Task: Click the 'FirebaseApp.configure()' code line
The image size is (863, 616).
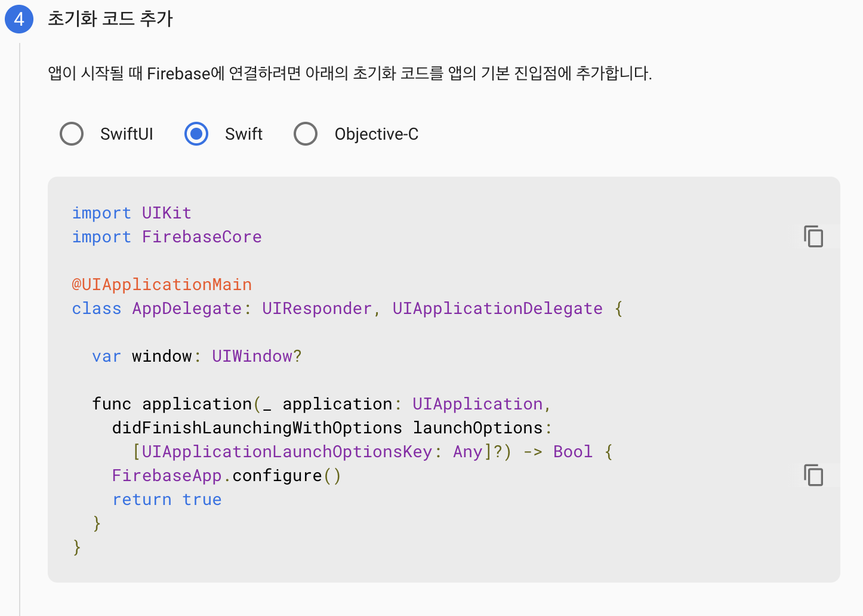Action: (x=227, y=476)
